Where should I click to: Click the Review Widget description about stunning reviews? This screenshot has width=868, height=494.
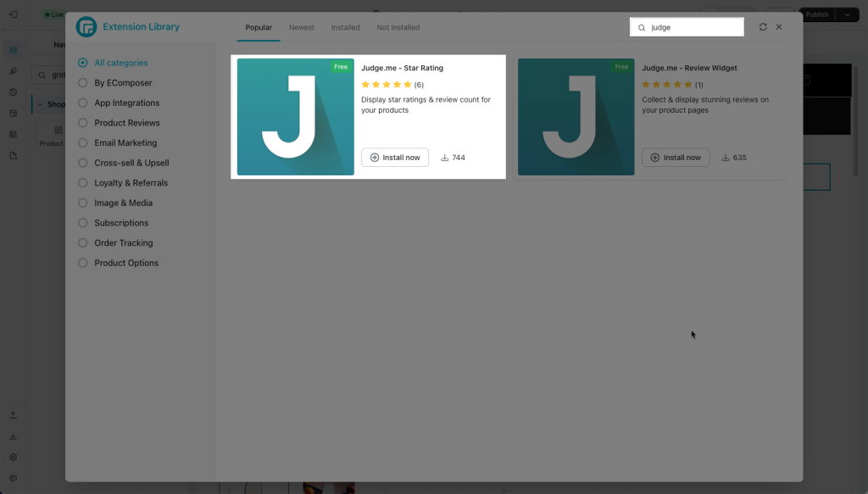point(705,105)
